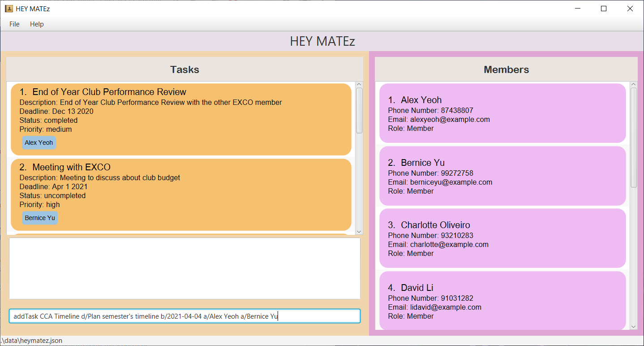644x346 pixels.
Task: Click the Performance Review task description line
Action: pyautogui.click(x=150, y=102)
